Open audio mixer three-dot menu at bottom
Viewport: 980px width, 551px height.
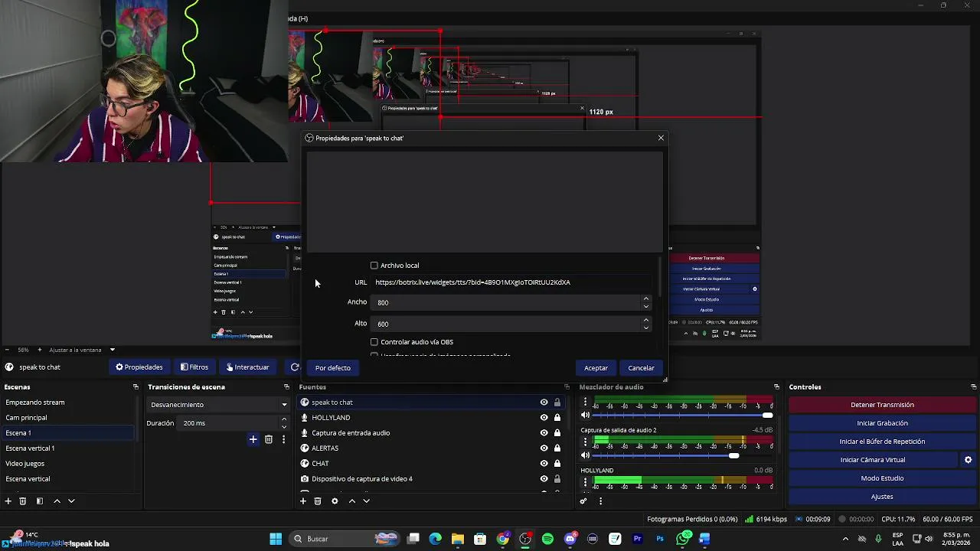pyautogui.click(x=600, y=501)
